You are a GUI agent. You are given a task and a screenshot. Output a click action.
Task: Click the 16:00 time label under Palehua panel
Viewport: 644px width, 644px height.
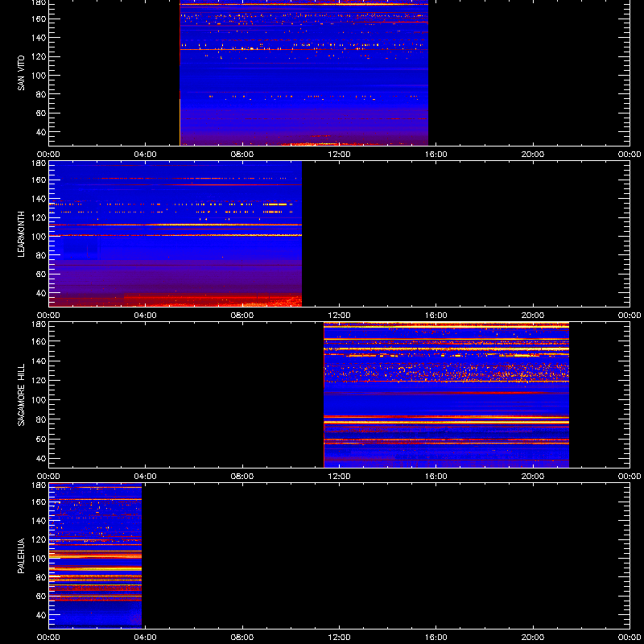click(436, 638)
